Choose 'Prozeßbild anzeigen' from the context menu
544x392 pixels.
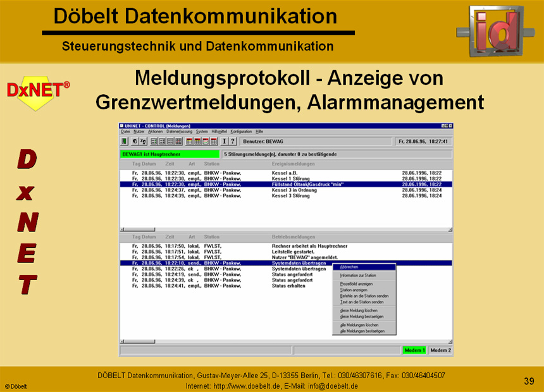click(x=364, y=284)
